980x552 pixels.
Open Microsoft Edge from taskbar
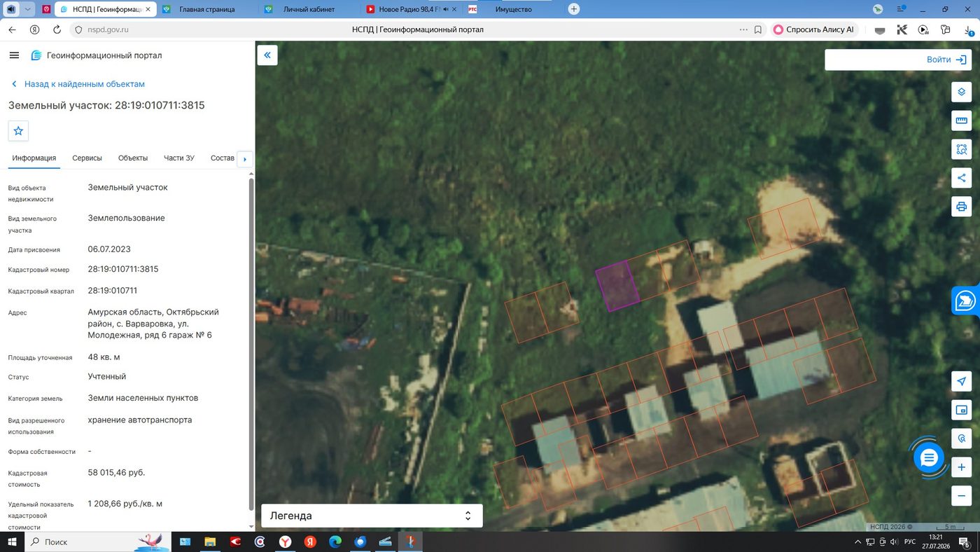coord(335,541)
